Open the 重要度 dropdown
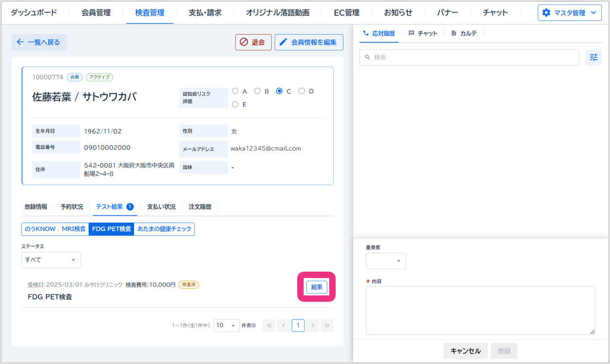Viewport: 610px width, 364px height. coord(385,261)
